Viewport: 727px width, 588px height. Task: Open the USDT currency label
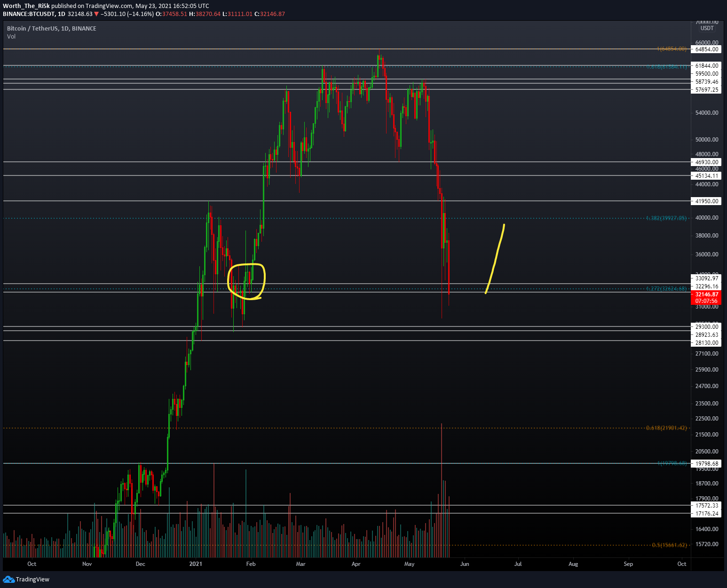707,28
